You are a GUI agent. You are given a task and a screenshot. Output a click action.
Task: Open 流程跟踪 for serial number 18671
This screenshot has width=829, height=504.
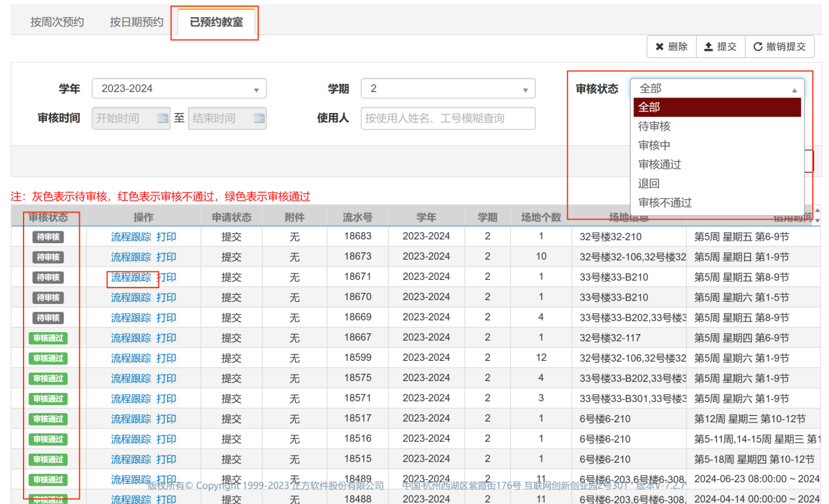[131, 277]
